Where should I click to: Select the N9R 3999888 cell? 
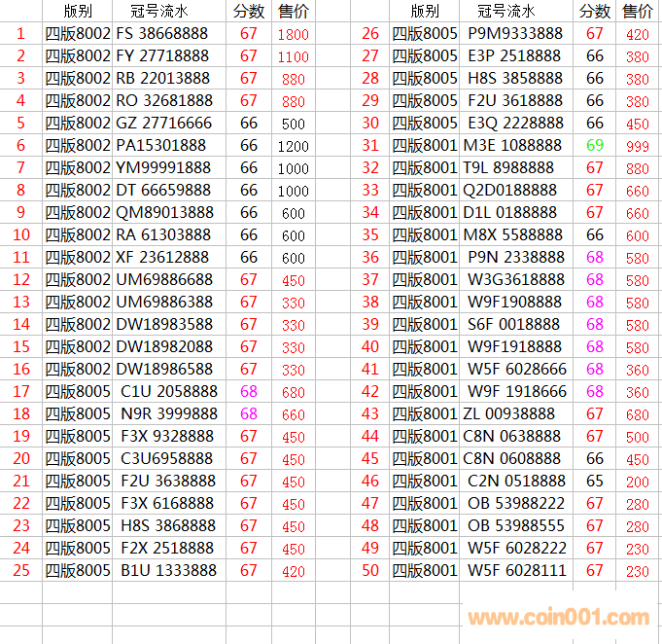point(169,414)
